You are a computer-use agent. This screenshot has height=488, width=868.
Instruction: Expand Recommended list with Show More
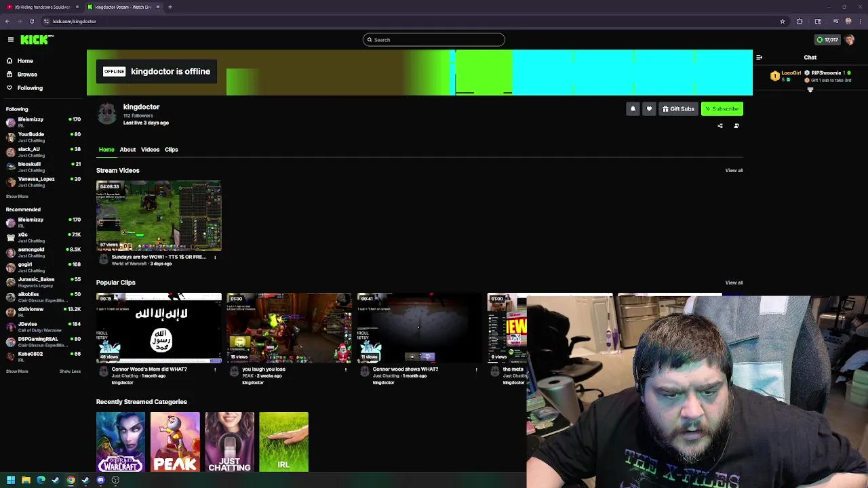pyautogui.click(x=17, y=371)
